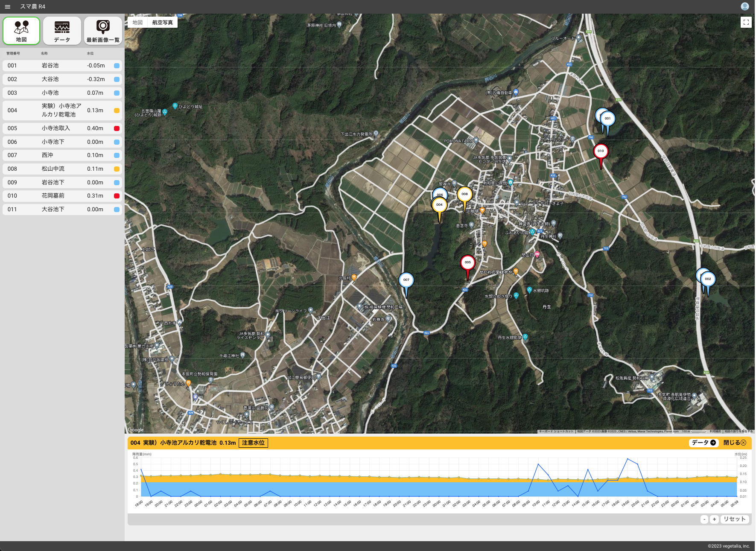Switch map to 航空写真 aerial view
Image resolution: width=756 pixels, height=551 pixels.
point(162,23)
